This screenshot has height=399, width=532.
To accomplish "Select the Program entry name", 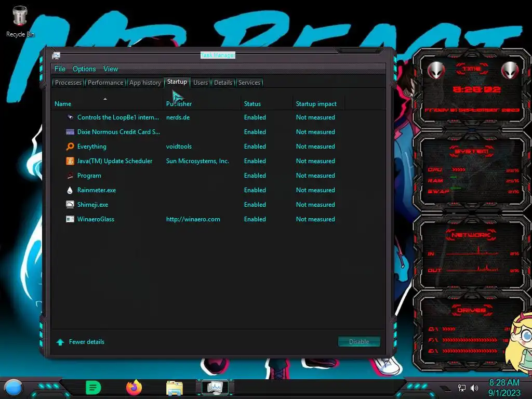I will point(89,176).
